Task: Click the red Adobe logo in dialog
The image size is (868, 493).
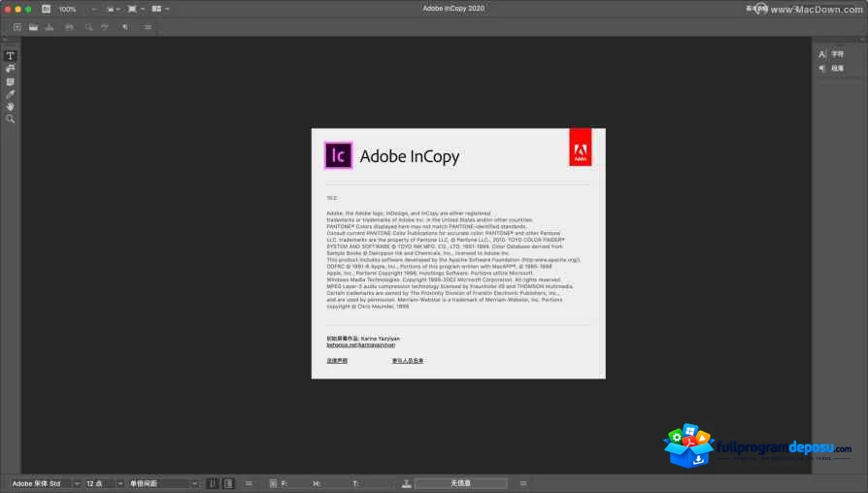Action: (581, 148)
